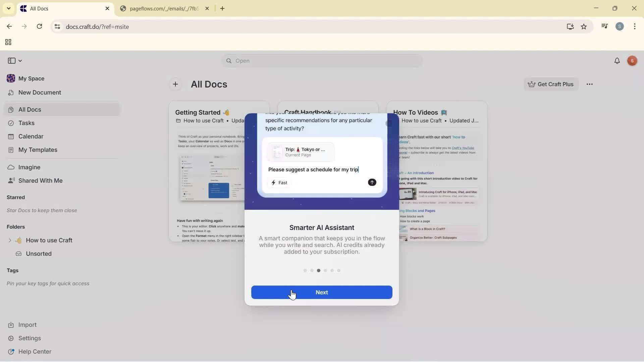Open the Import tool
The height and width of the screenshot is (362, 644).
pos(27,324)
